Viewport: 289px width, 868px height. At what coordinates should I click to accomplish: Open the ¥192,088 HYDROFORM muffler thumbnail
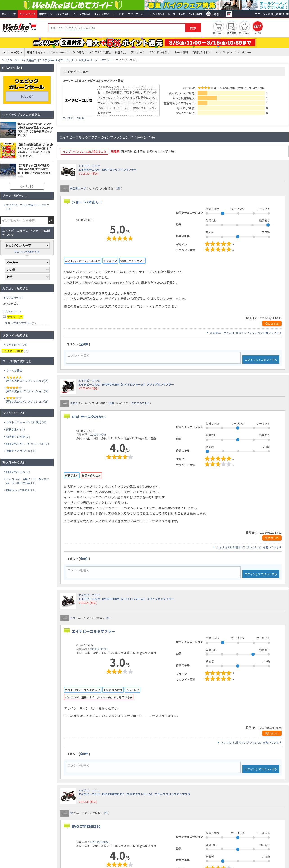pyautogui.click(x=68, y=386)
